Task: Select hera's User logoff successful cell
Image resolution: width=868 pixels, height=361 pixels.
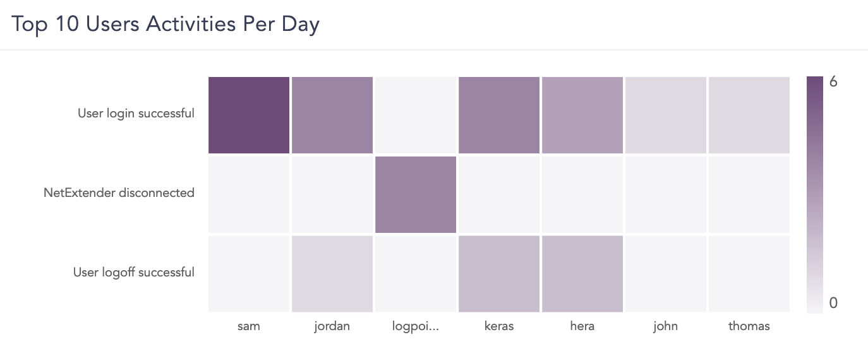Action: pyautogui.click(x=582, y=274)
